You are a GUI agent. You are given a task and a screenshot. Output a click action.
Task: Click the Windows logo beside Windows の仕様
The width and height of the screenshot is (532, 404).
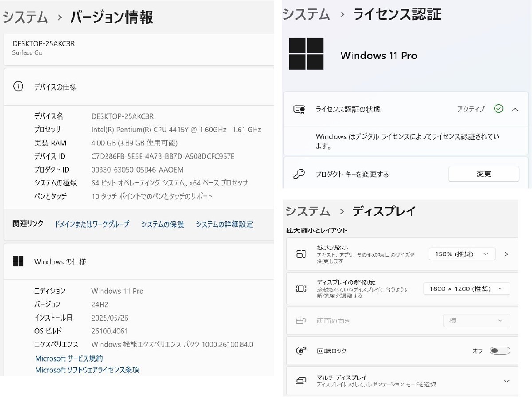coord(18,262)
